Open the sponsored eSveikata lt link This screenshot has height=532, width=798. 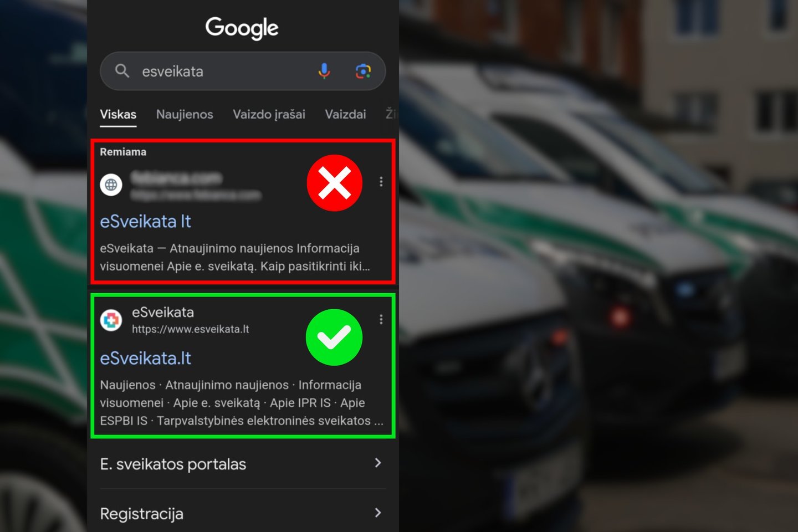[x=145, y=222]
